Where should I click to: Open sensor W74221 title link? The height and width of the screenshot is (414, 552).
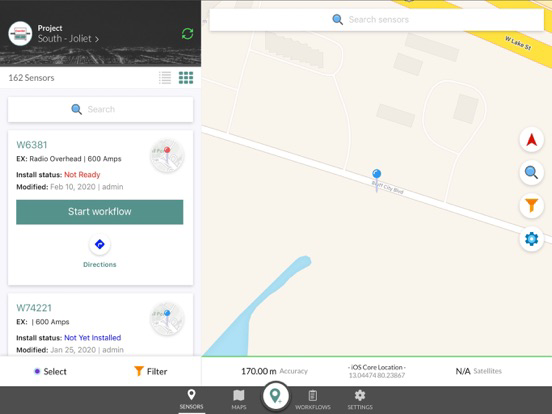click(34, 308)
